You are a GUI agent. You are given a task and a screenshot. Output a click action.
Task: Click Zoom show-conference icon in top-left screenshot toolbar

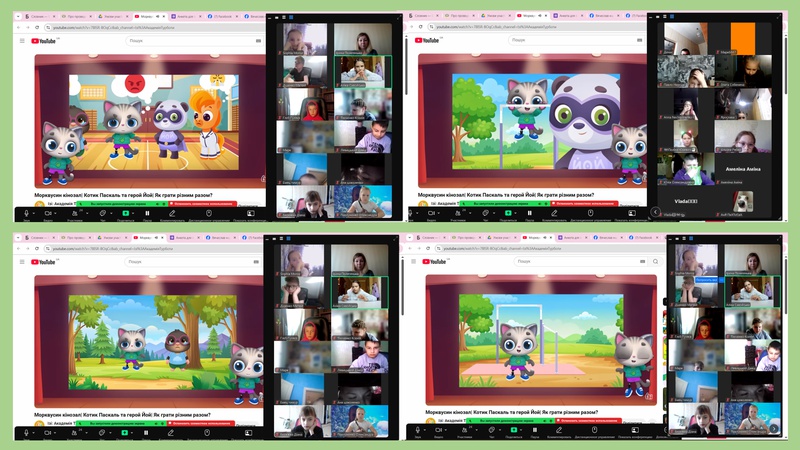coord(251,213)
